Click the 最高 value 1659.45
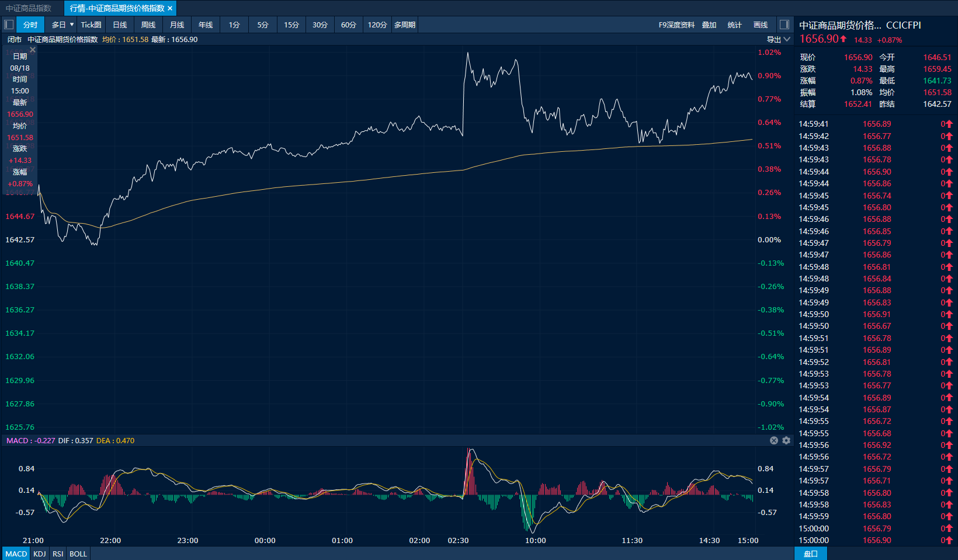Image resolution: width=958 pixels, height=560 pixels. (937, 69)
